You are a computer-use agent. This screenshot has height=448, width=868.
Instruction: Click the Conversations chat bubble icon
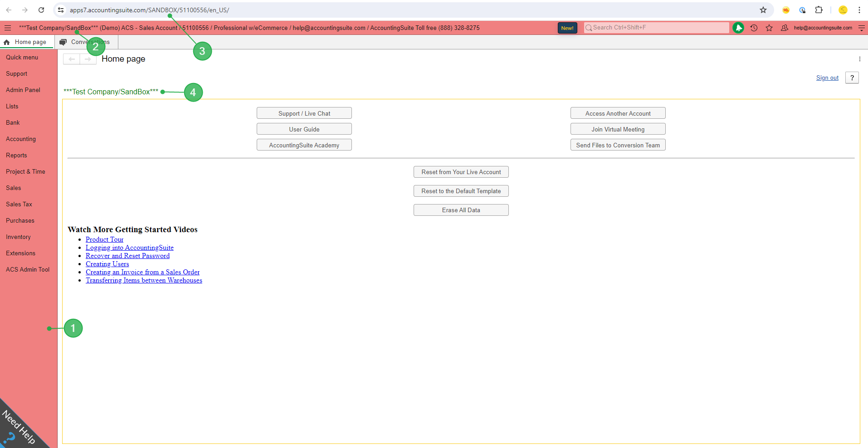click(63, 42)
